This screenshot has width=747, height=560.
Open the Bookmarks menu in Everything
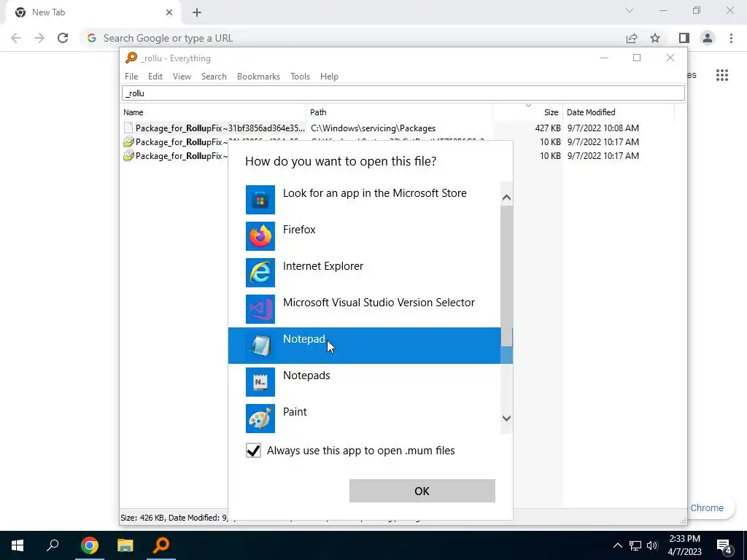click(259, 76)
